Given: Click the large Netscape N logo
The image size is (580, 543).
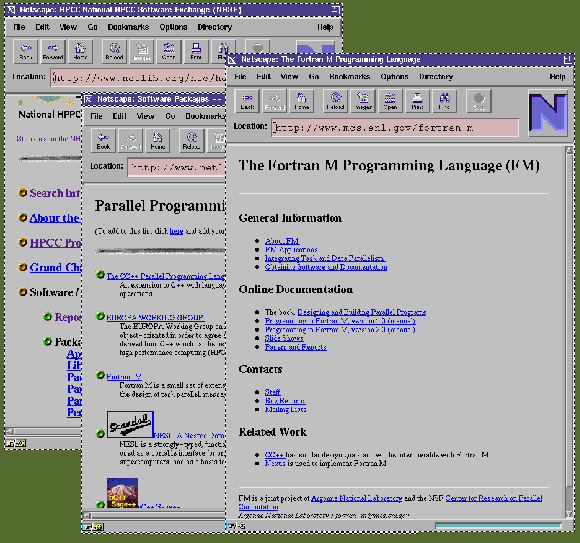Looking at the screenshot, I should pyautogui.click(x=548, y=113).
